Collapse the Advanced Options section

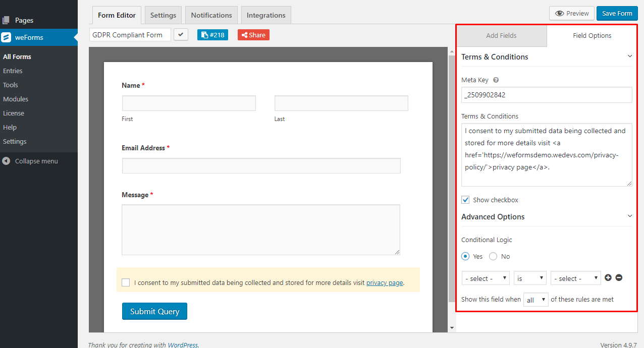click(629, 216)
